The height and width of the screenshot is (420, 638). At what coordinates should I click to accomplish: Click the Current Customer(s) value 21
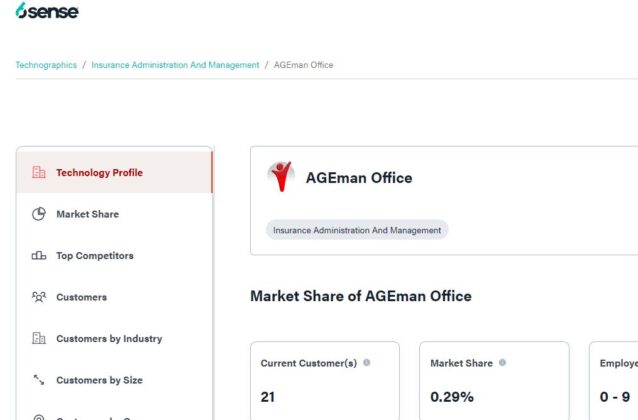click(267, 397)
